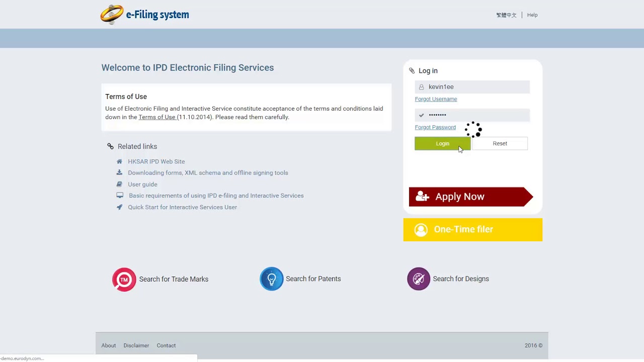
Task: Click the Search for Patents link
Action: (x=313, y=279)
